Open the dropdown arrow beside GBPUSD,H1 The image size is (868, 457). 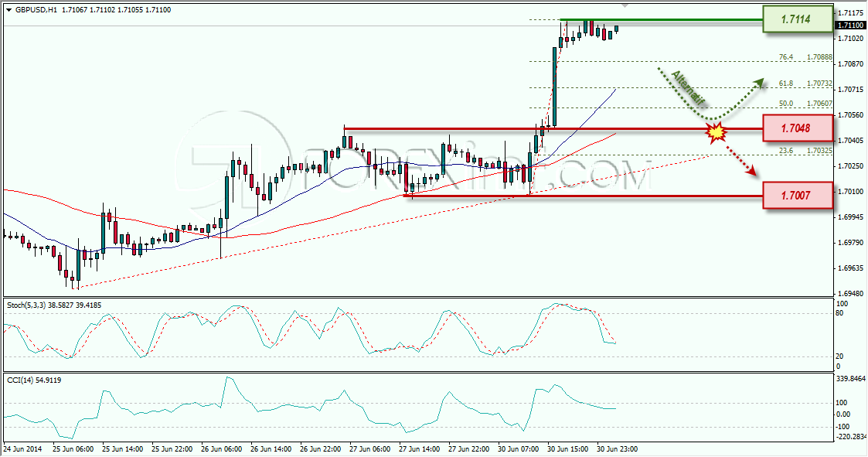[x=9, y=10]
